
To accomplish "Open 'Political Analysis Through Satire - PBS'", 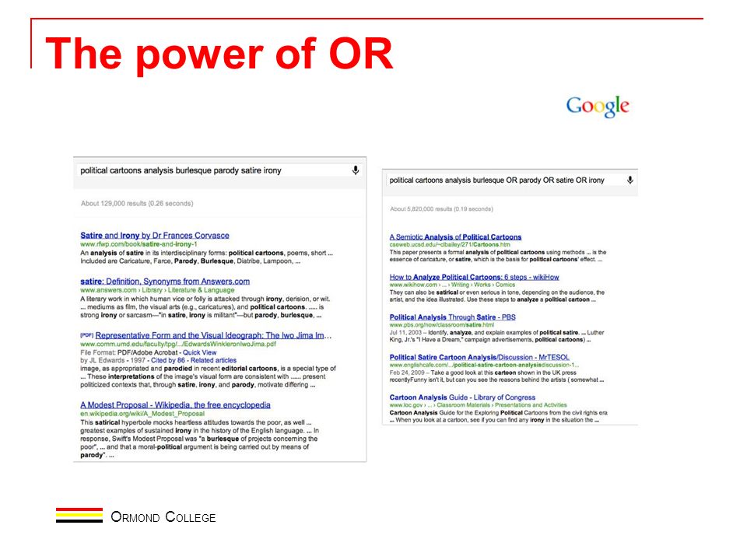I will [x=452, y=317].
